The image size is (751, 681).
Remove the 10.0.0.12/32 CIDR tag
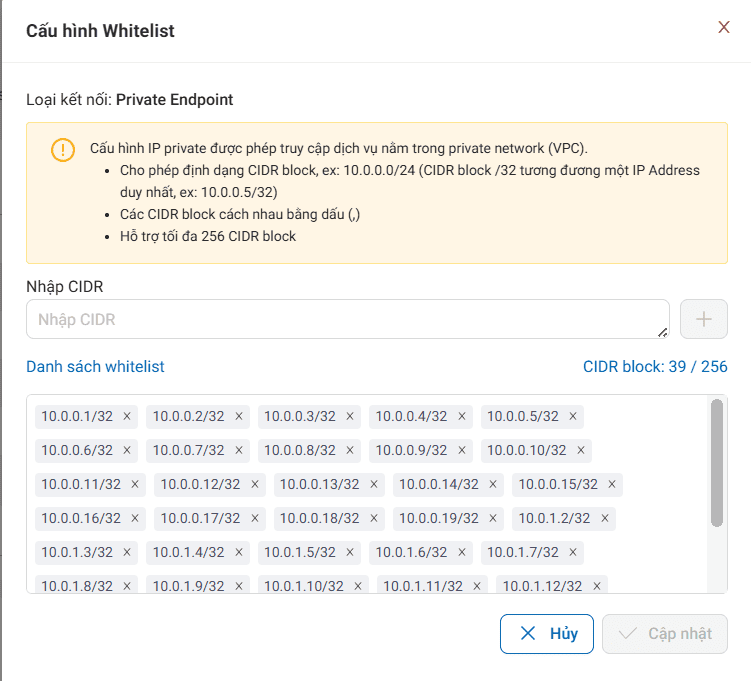point(255,484)
